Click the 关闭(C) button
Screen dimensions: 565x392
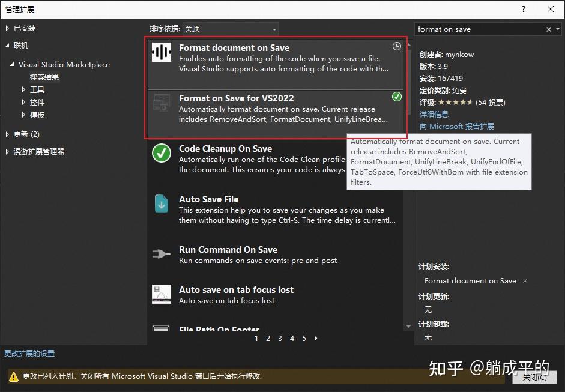coord(535,377)
